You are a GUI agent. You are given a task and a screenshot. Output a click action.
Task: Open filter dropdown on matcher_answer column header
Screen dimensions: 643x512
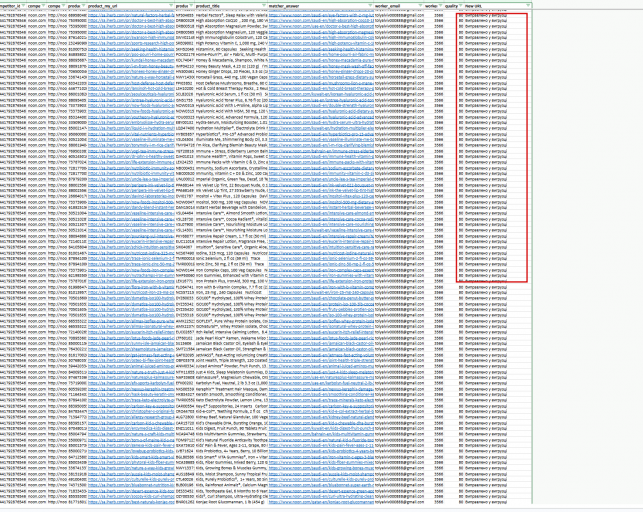[371, 6]
